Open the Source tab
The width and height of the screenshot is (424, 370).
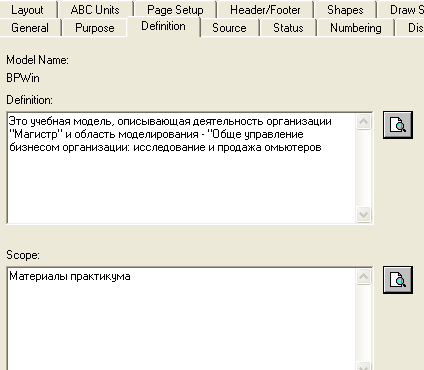229,28
